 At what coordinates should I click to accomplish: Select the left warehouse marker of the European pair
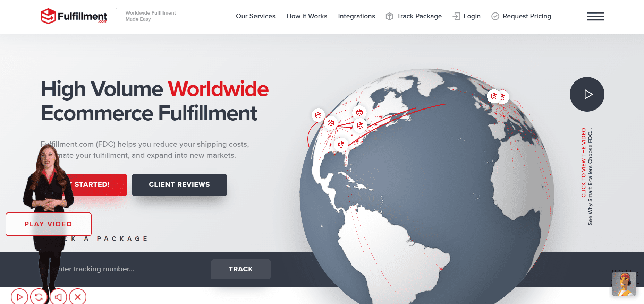[x=494, y=96]
